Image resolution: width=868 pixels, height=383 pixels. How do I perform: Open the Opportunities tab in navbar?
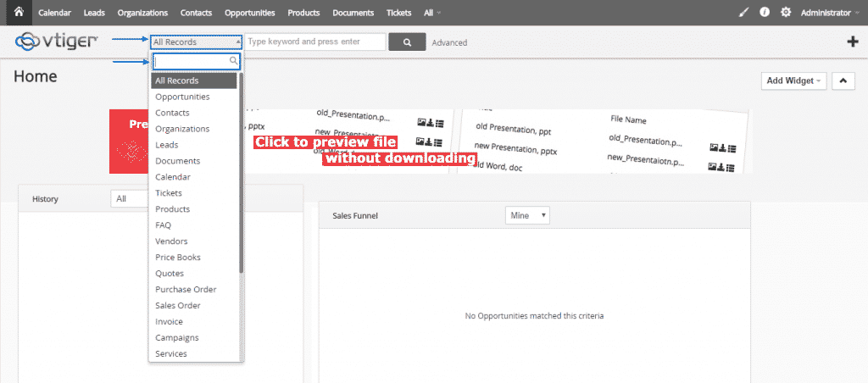tap(249, 13)
